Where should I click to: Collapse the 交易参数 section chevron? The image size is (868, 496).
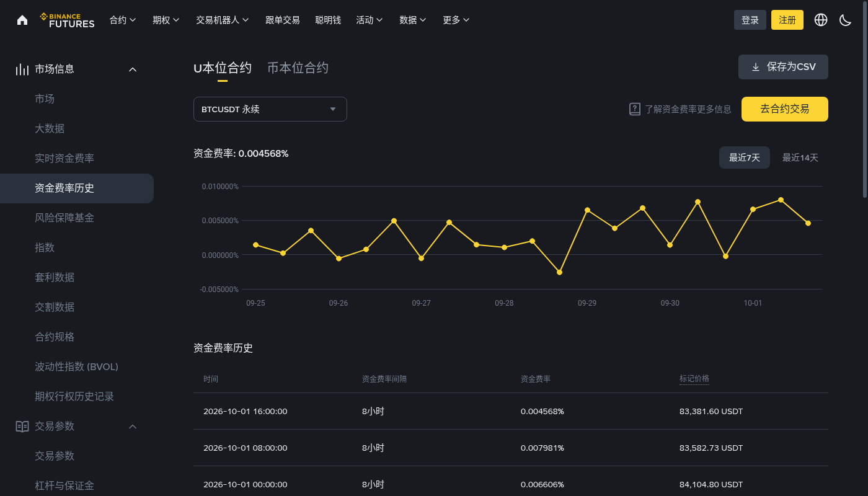pyautogui.click(x=133, y=427)
